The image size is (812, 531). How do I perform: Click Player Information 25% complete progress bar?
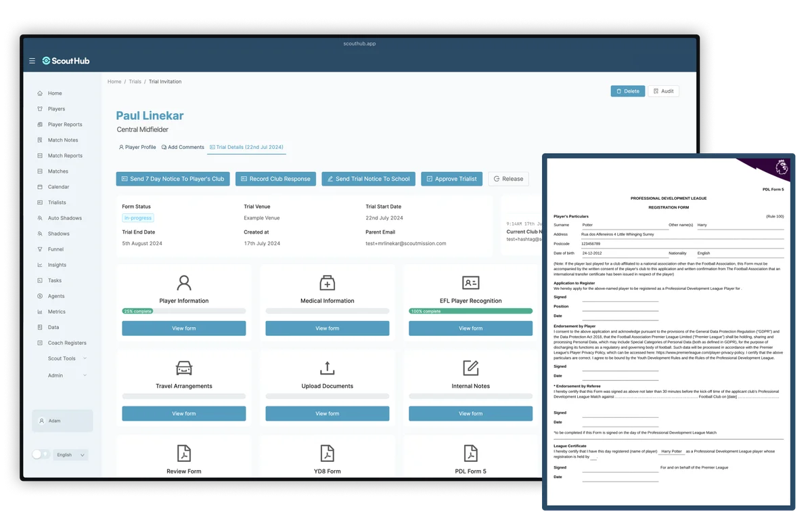pyautogui.click(x=184, y=311)
